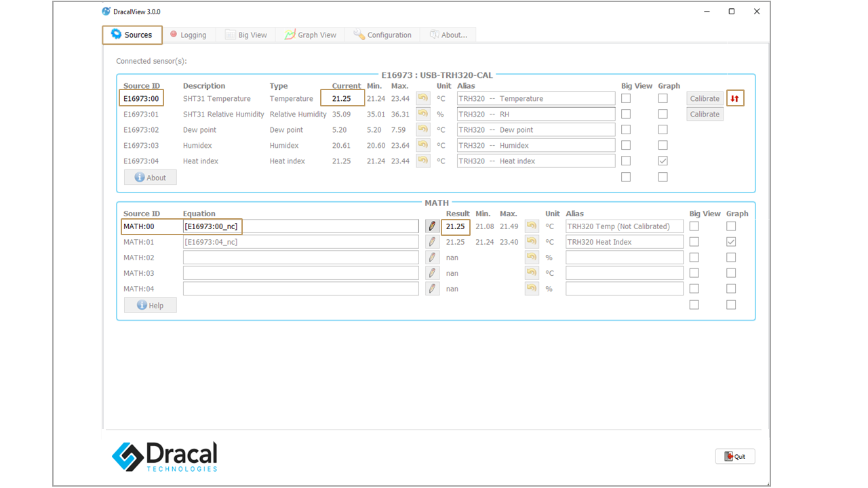Open the Configuration tab
Image resolution: width=868 pixels, height=488 pixels.
click(x=382, y=35)
